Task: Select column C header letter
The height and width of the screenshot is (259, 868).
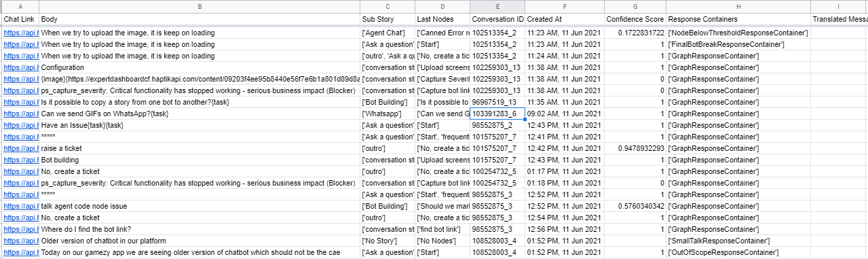Action: 387,6
